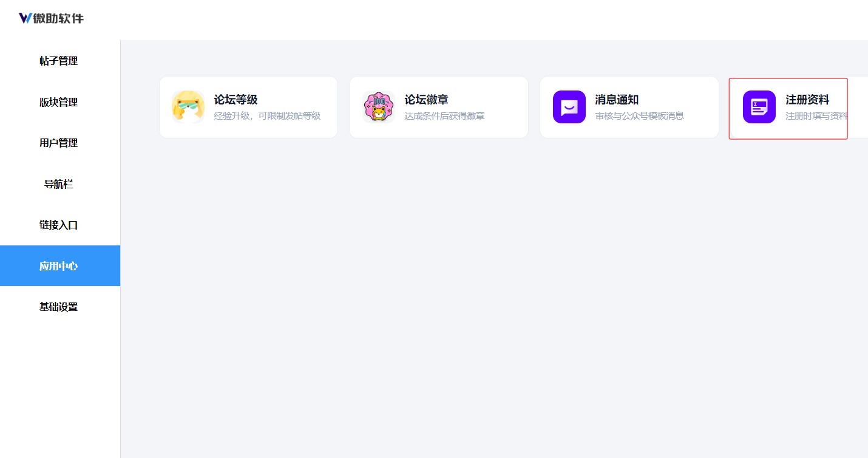Click text 达成条件后获得徽章
The image size is (868, 458).
pyautogui.click(x=445, y=116)
